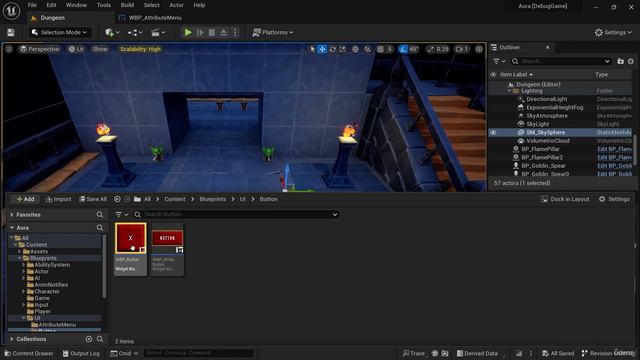Collapse the Lighting folder in Outliner
The image size is (640, 360).
[509, 91]
